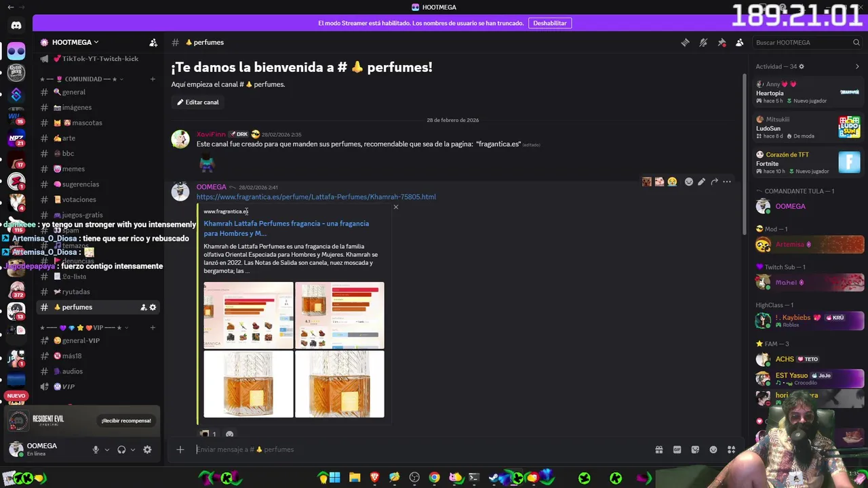Viewport: 868px width, 488px height.
Task: Add channel to COMUNIDAD category plus
Action: [153, 79]
